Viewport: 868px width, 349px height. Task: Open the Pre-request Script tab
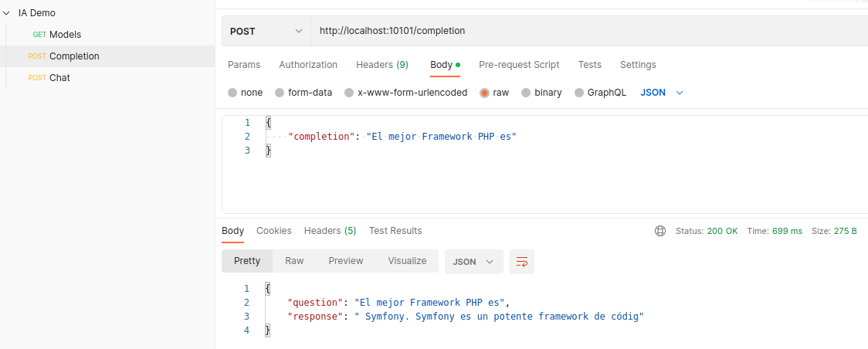coord(519,65)
